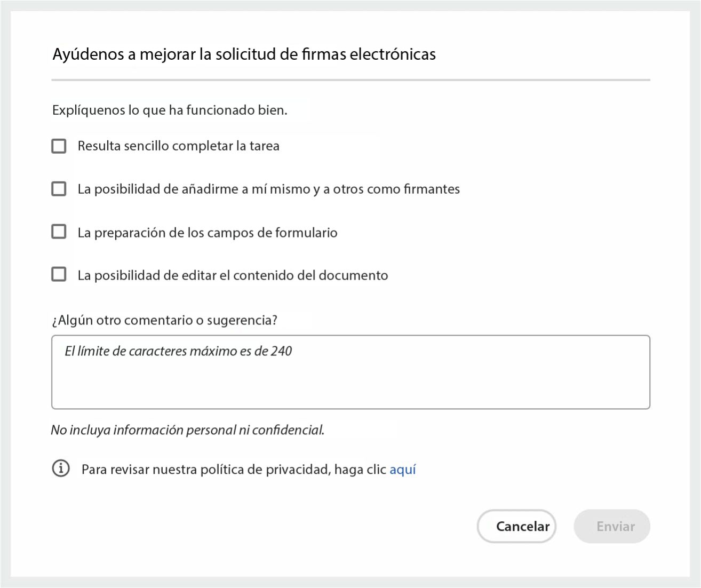This screenshot has height=588, width=701.
Task: Enable the option about adding myself and others as signers
Action: [58, 188]
